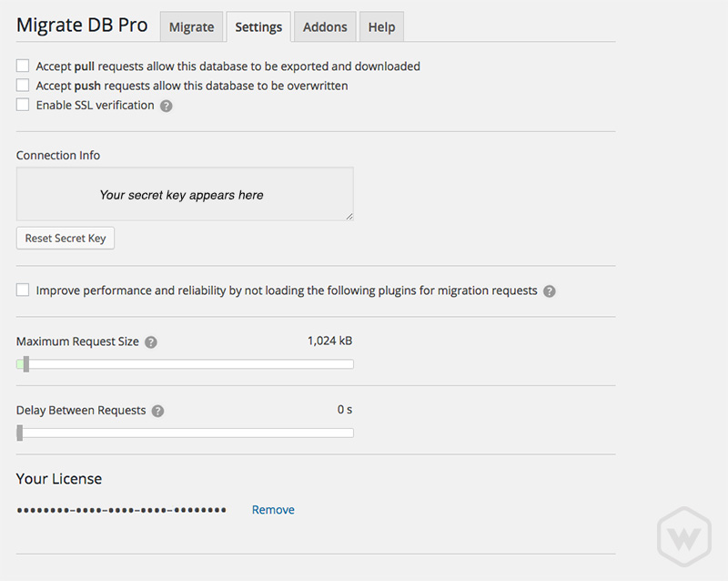728x581 pixels.
Task: Enable Accept push requests checkbox
Action: click(23, 85)
